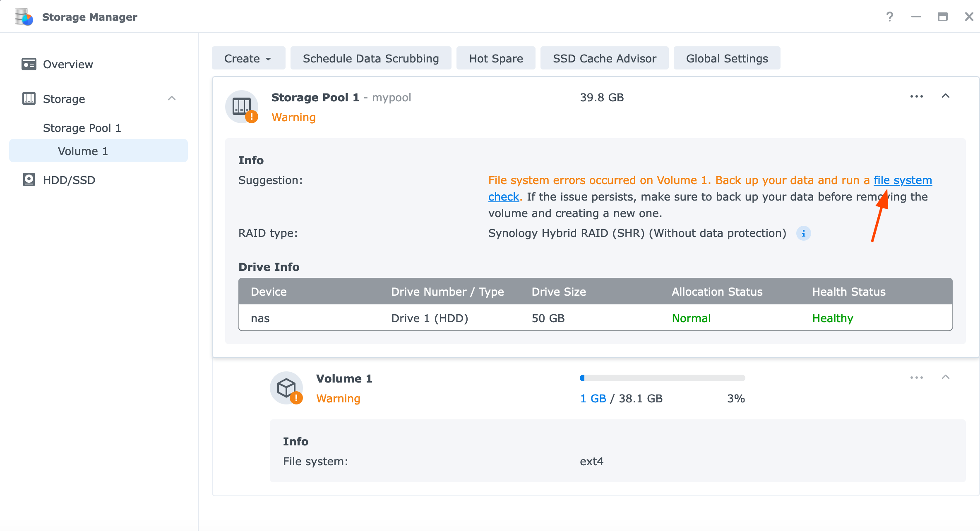
Task: Open the help question mark icon
Action: tap(889, 17)
